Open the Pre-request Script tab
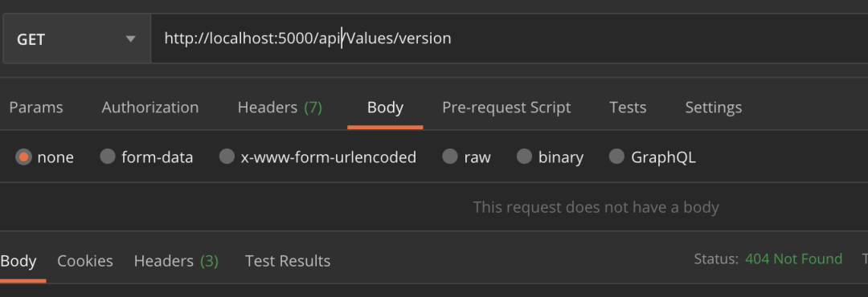Image resolution: width=868 pixels, height=297 pixels. coord(506,108)
